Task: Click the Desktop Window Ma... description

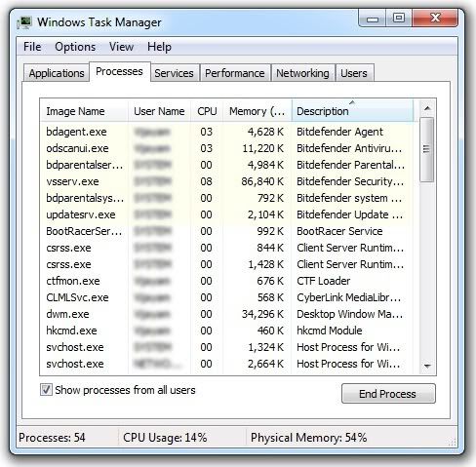Action: click(x=349, y=314)
